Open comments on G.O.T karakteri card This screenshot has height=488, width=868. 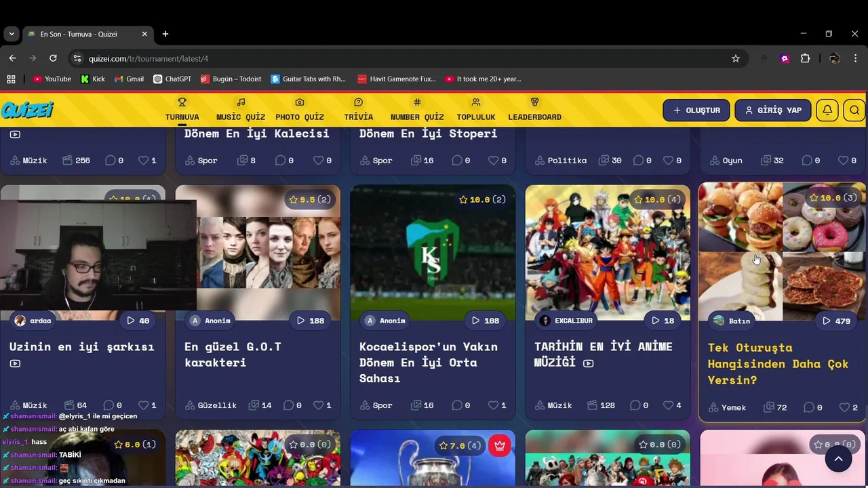292,405
